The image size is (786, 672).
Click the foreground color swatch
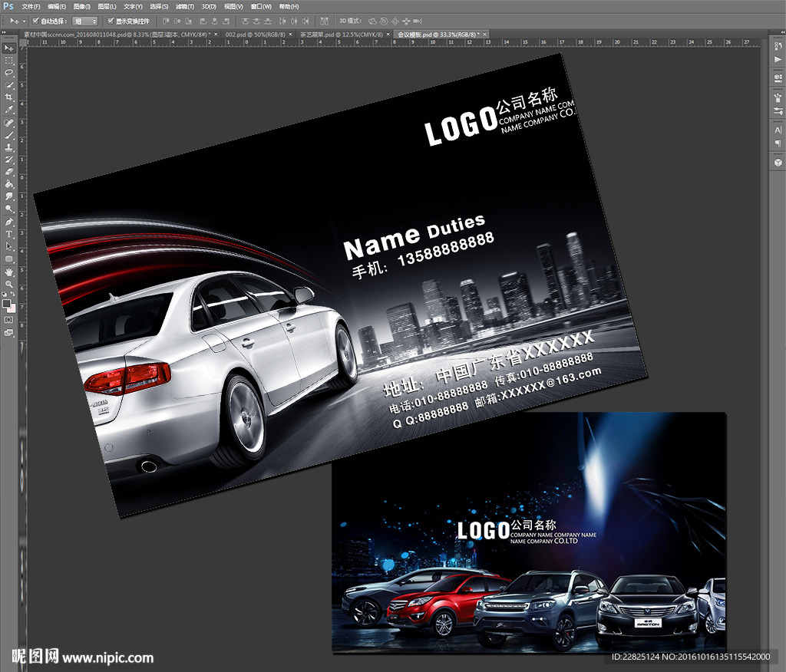point(7,303)
